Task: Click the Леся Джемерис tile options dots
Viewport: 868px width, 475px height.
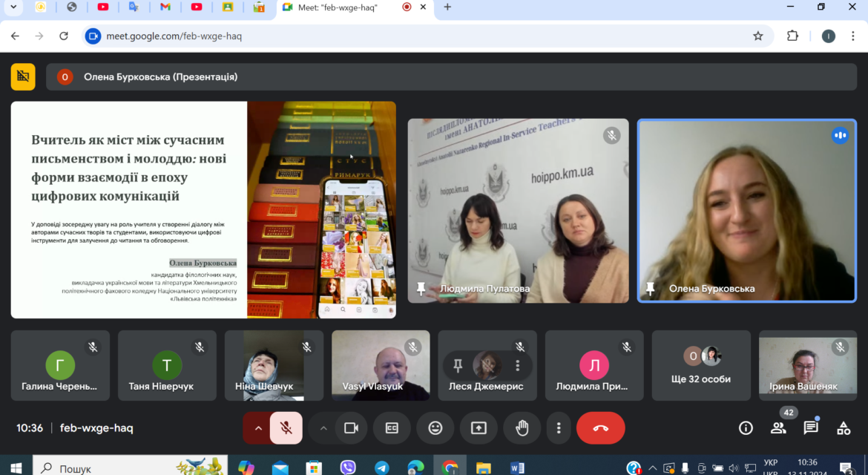Action: [518, 365]
